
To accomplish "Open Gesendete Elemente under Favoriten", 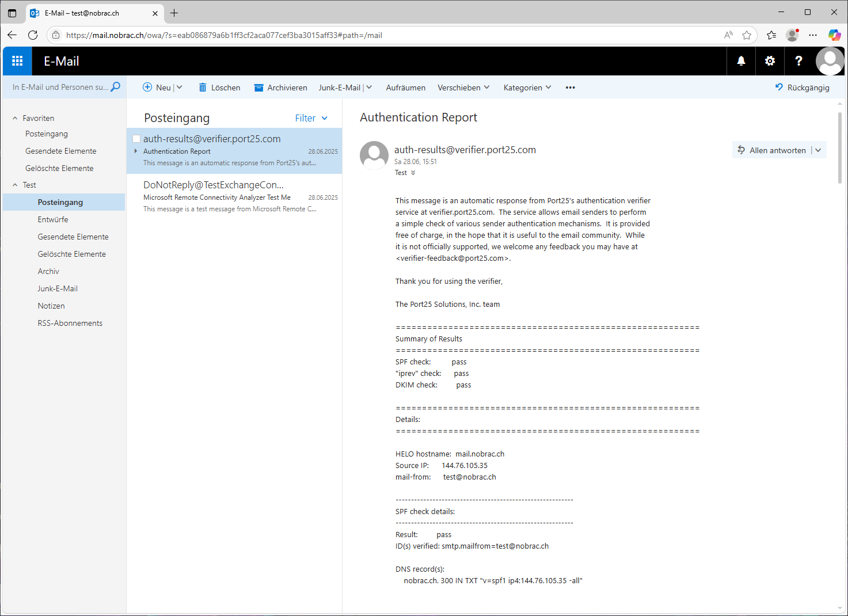I will [x=61, y=151].
